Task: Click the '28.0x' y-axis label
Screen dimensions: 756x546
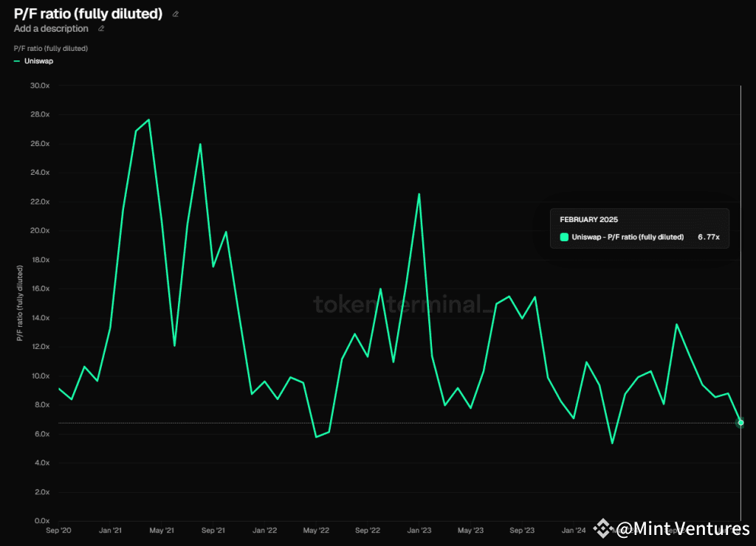Action: (40, 114)
